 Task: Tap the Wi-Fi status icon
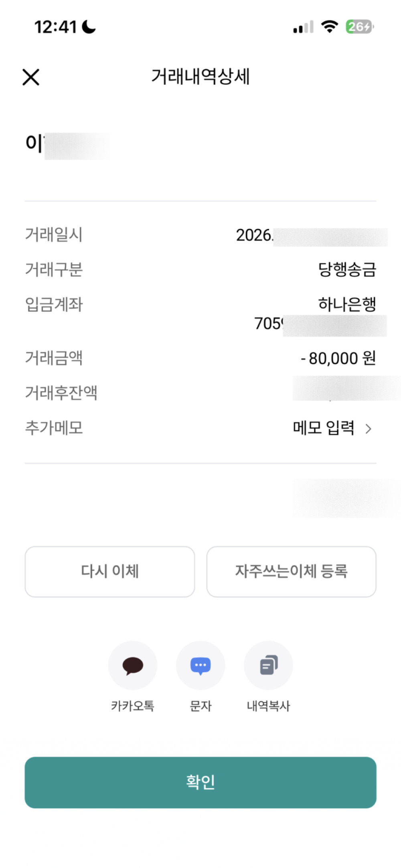click(x=330, y=27)
